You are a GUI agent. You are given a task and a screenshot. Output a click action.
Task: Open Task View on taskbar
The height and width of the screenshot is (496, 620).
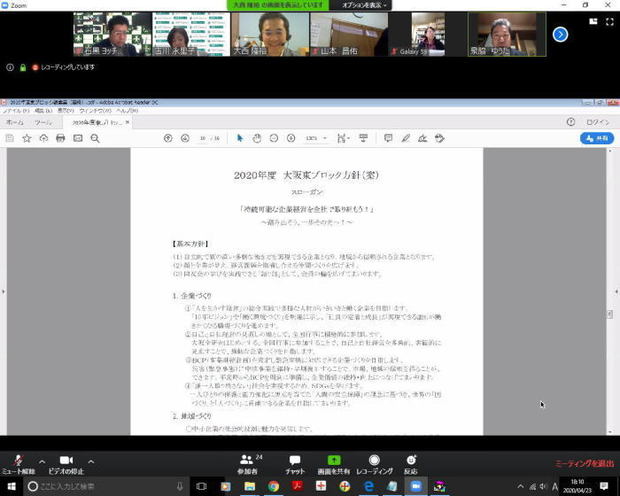[201, 487]
